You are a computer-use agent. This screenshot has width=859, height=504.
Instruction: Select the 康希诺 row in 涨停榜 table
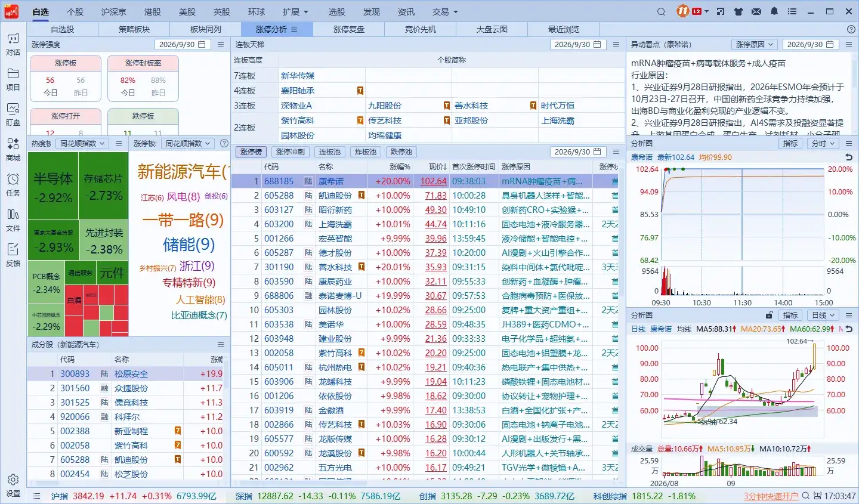(x=425, y=181)
